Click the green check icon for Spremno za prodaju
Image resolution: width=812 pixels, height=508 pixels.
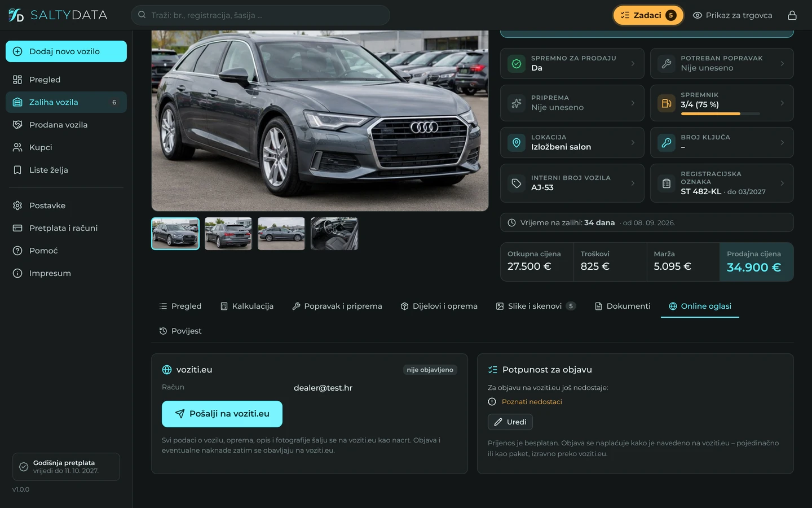(x=517, y=64)
